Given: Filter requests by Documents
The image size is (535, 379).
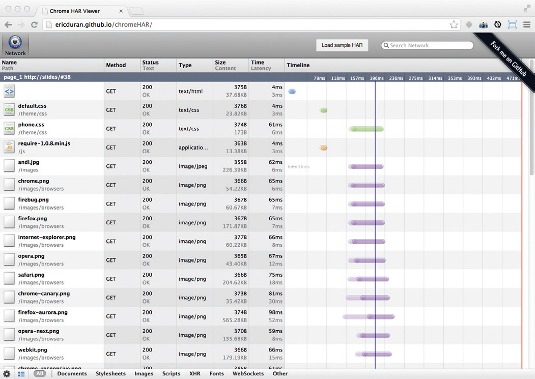Looking at the screenshot, I should 72,374.
